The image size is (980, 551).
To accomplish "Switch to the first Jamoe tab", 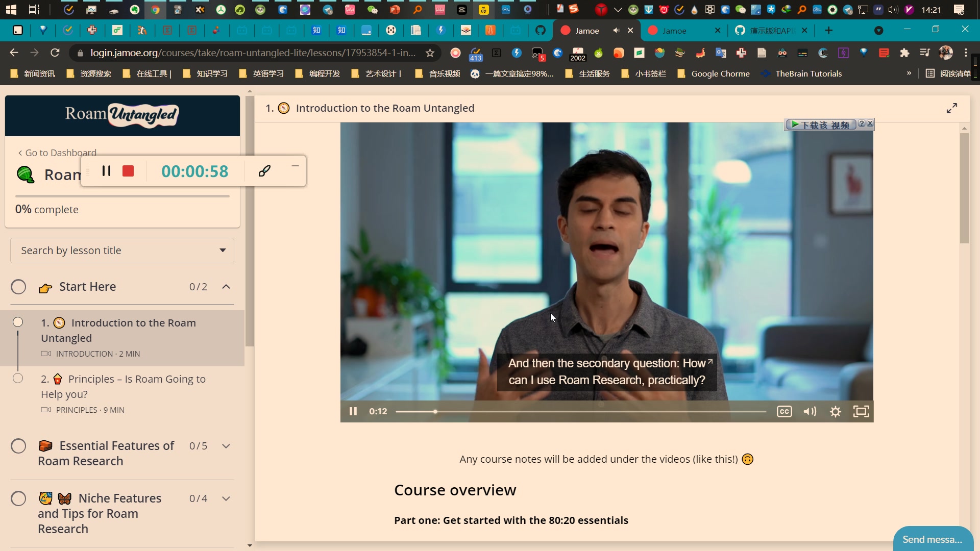I will (x=587, y=31).
